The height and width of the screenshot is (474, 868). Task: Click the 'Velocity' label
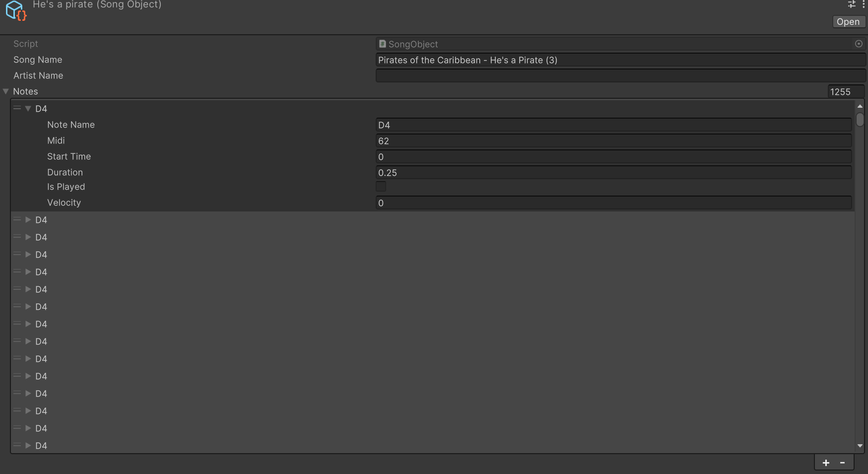(x=64, y=203)
